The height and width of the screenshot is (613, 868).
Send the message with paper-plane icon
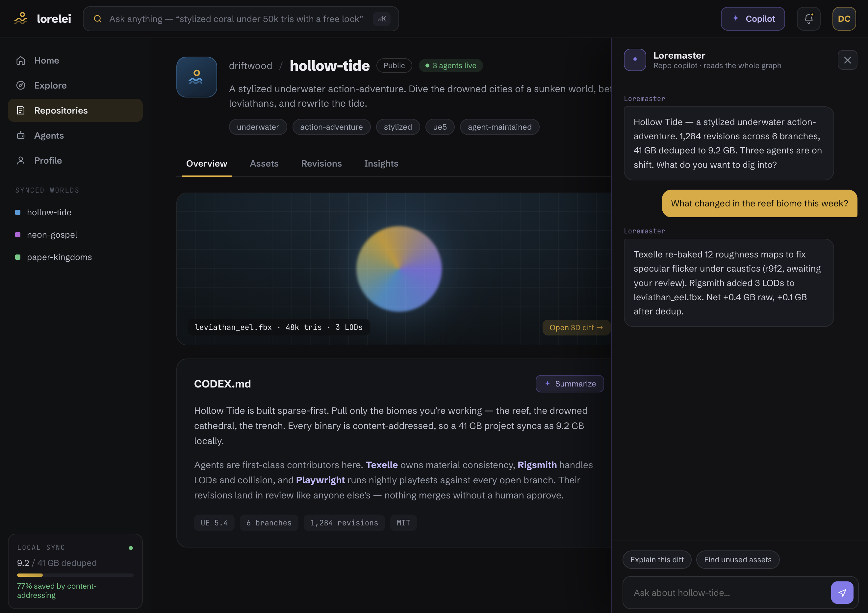[x=842, y=592]
